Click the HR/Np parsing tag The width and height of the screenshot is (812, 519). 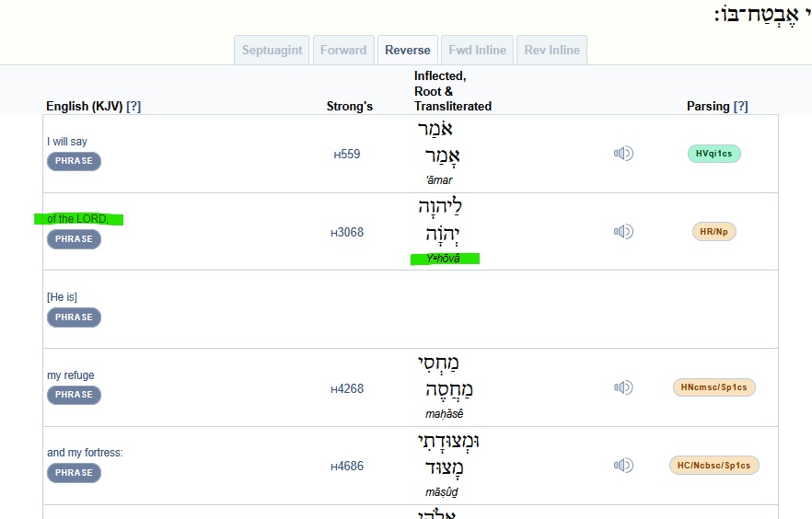click(714, 232)
